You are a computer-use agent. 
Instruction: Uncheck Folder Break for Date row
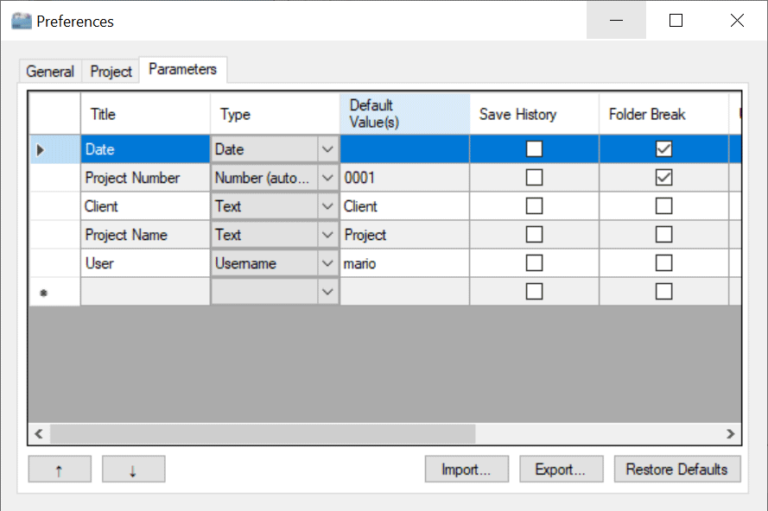point(663,149)
